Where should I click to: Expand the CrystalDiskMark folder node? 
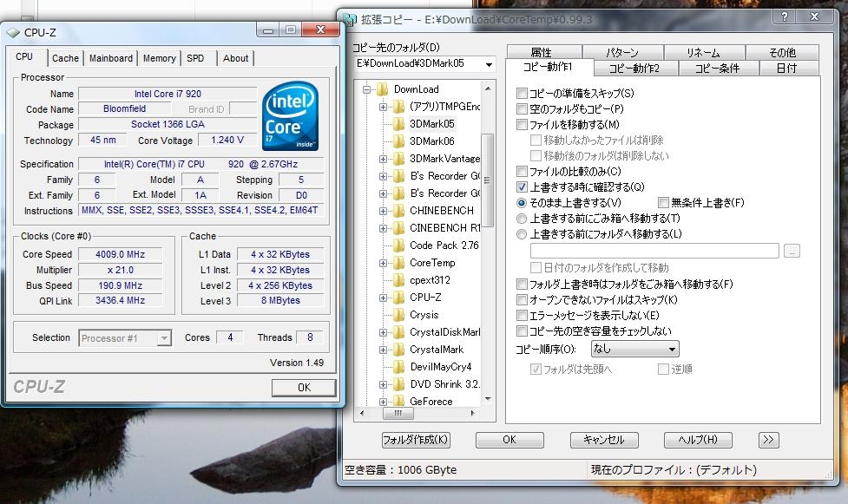(383, 332)
